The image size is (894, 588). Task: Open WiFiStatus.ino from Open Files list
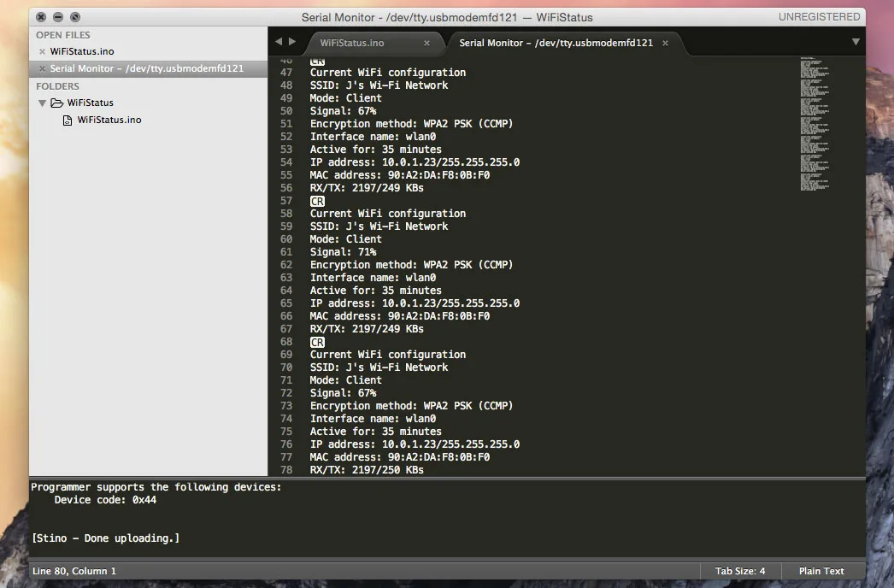[82, 52]
